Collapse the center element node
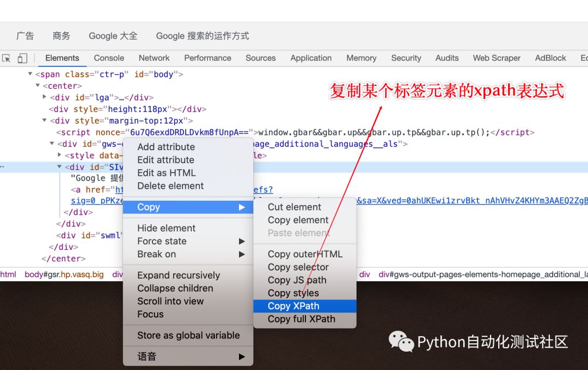The image size is (588, 370). click(38, 85)
